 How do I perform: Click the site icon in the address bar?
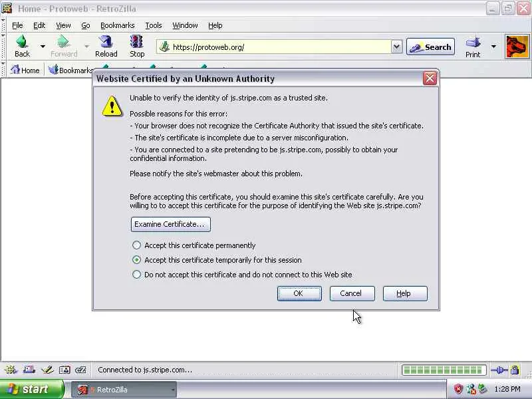pos(164,47)
